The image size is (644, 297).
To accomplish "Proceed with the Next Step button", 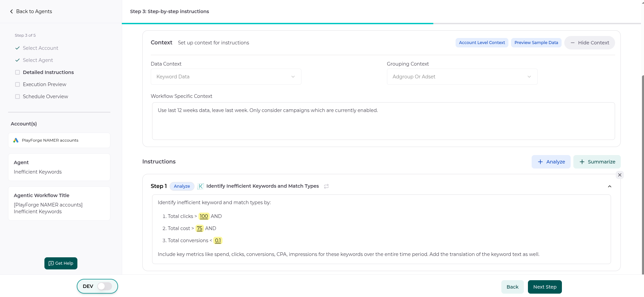I will pyautogui.click(x=544, y=287).
